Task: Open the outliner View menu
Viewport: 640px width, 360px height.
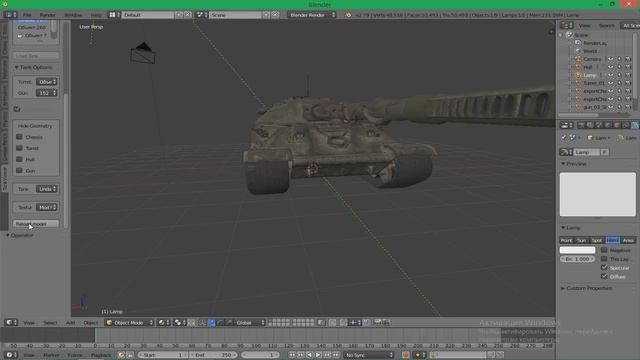Action: point(584,26)
